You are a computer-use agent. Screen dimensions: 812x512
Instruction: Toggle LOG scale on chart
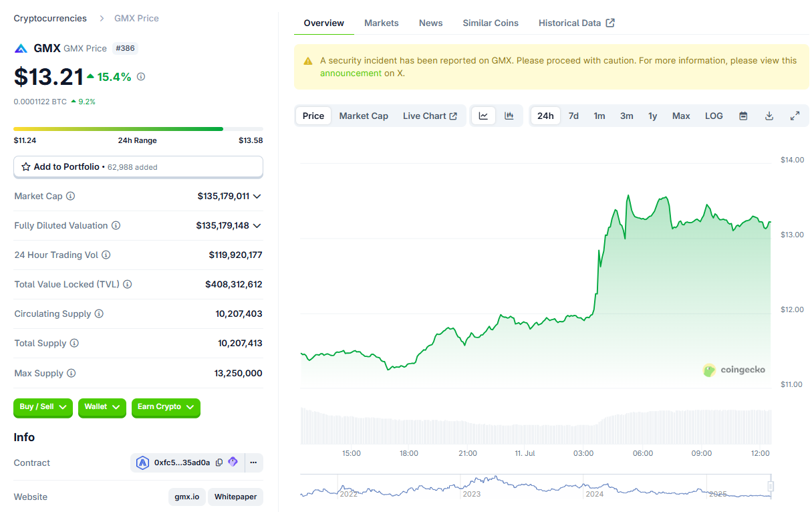click(714, 116)
